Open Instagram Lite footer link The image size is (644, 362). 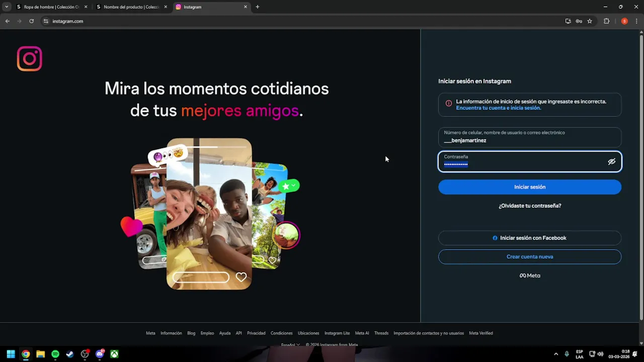pyautogui.click(x=337, y=333)
